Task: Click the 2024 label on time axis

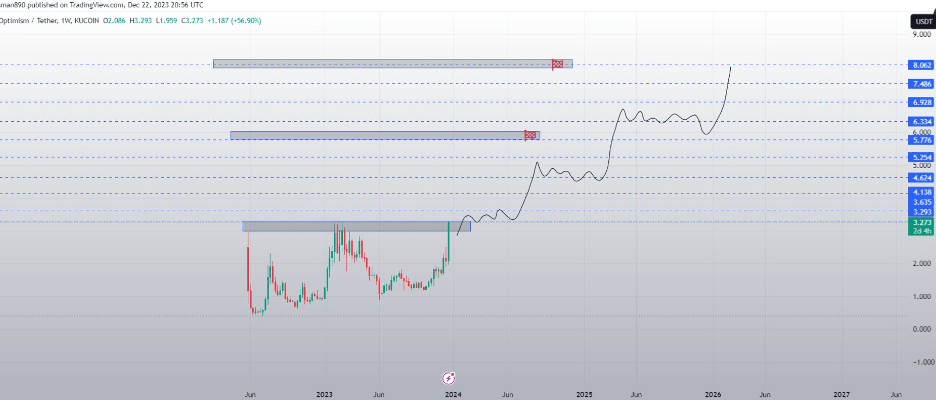Action: pyautogui.click(x=454, y=395)
